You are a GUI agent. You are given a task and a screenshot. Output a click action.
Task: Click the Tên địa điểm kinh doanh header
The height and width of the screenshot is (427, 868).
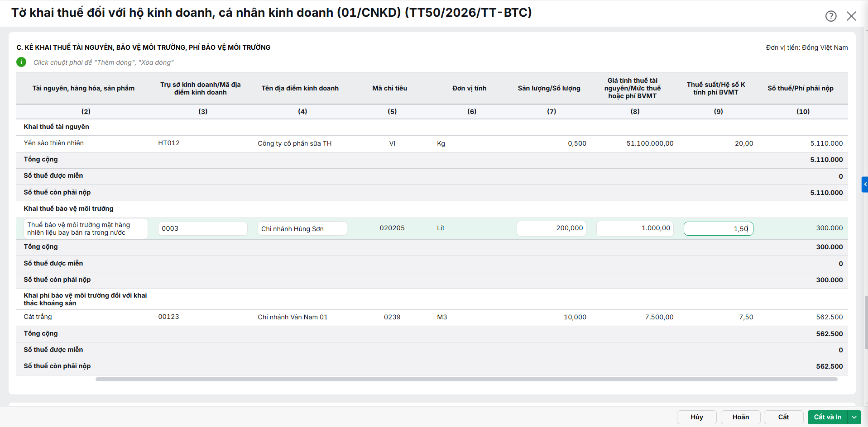300,88
